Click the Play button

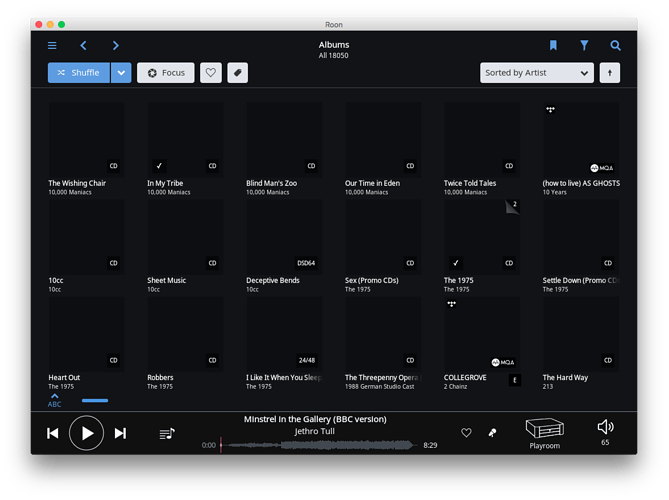pyautogui.click(x=87, y=433)
